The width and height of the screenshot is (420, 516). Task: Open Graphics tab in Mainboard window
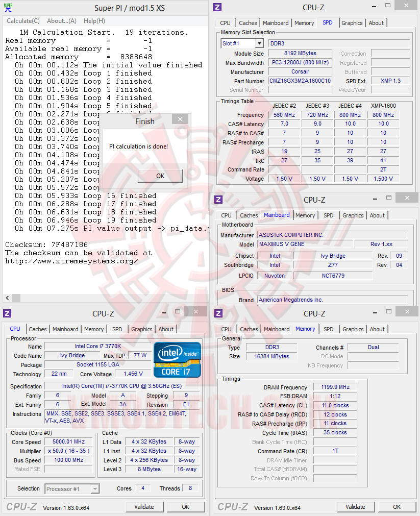click(x=353, y=215)
